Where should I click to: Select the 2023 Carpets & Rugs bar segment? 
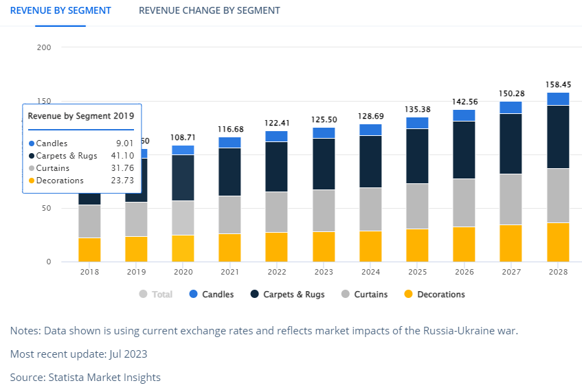click(x=324, y=164)
